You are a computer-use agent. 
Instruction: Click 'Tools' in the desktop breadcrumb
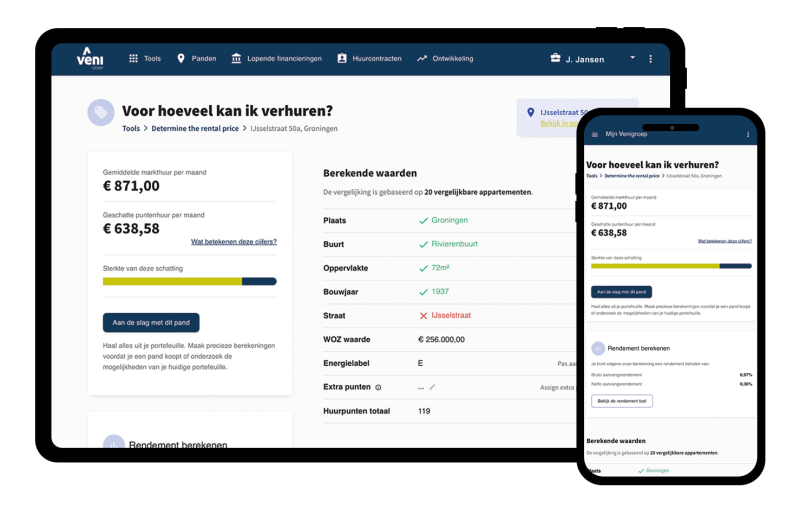point(131,129)
